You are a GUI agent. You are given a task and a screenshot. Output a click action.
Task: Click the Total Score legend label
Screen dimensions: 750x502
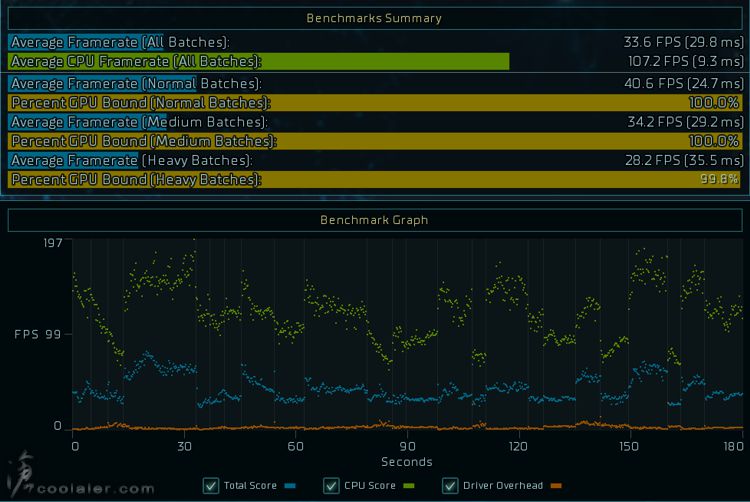250,486
